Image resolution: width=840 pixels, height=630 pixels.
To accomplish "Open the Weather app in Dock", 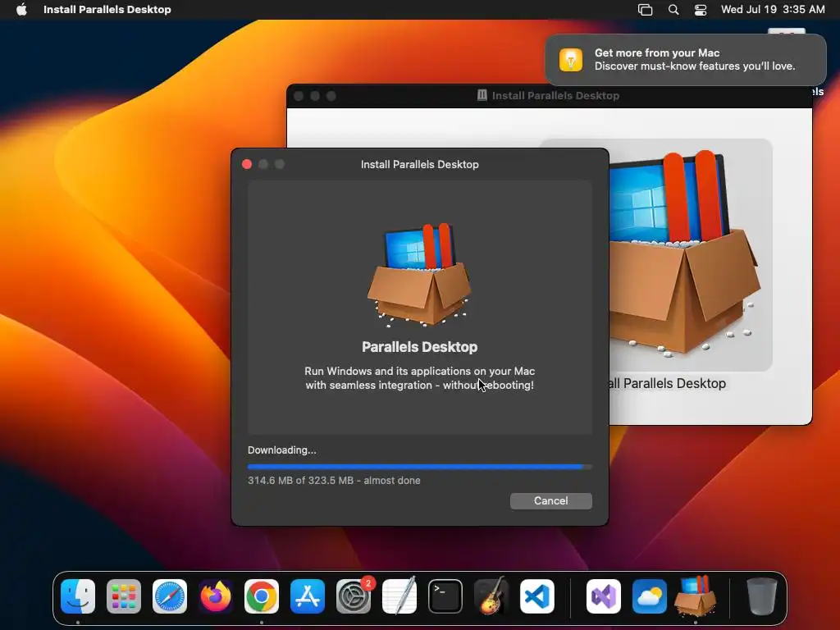I will tap(650, 596).
